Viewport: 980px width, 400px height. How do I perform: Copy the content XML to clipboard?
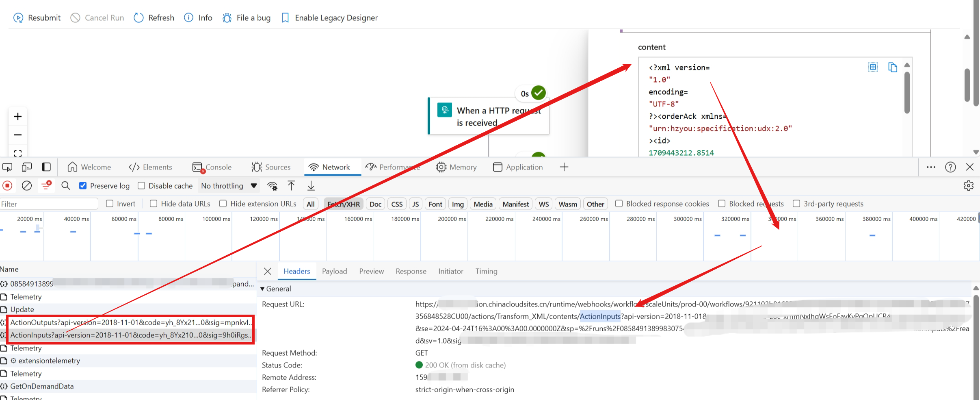[892, 67]
